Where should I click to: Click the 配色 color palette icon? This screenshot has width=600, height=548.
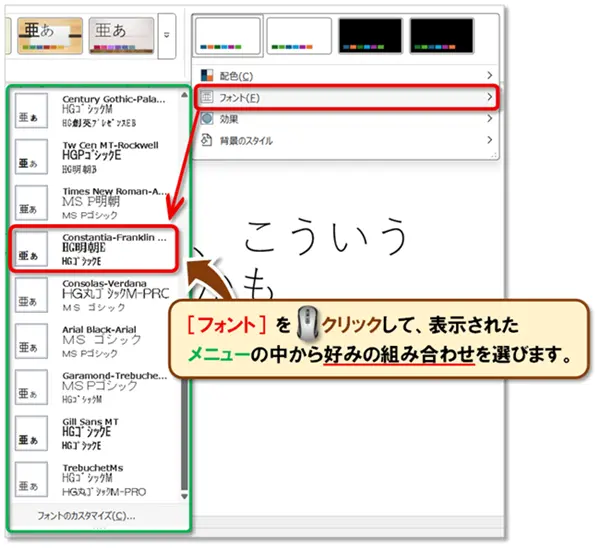click(207, 75)
